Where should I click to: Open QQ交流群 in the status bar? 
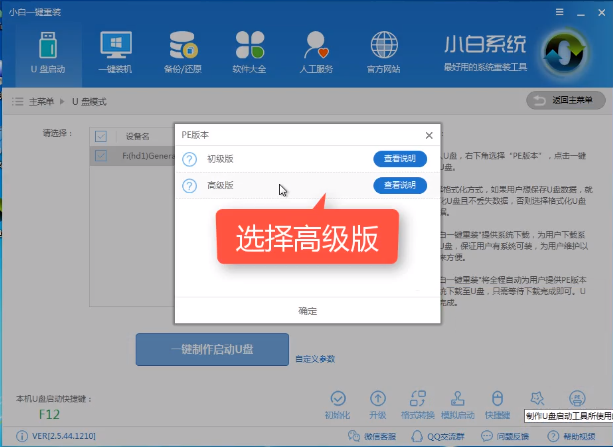coord(438,436)
